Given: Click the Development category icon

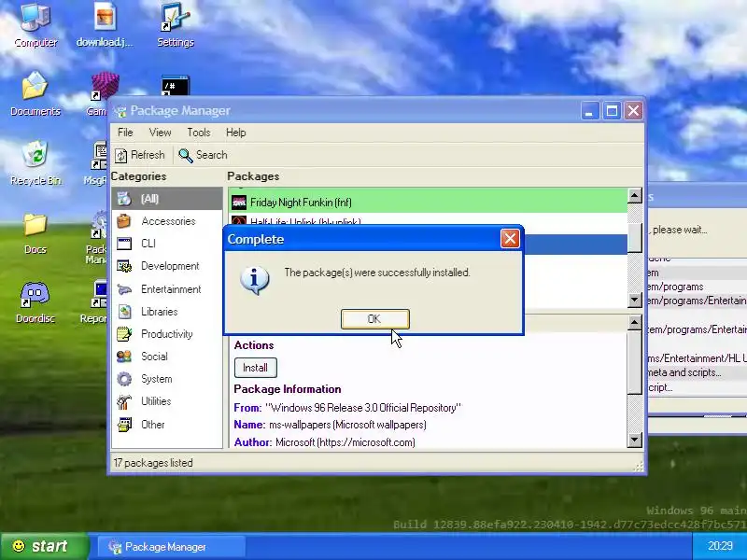Looking at the screenshot, I should (124, 266).
